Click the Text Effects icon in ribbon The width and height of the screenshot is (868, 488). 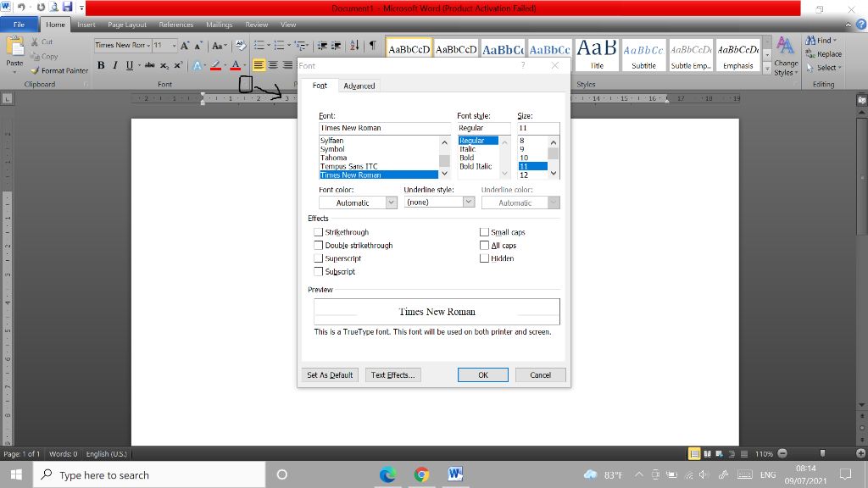pyautogui.click(x=197, y=65)
